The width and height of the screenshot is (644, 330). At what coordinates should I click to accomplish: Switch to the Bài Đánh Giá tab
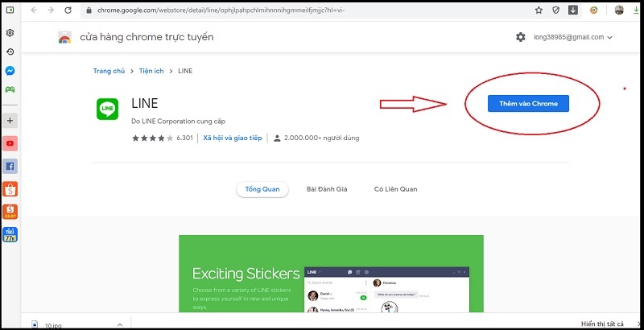[x=327, y=189]
